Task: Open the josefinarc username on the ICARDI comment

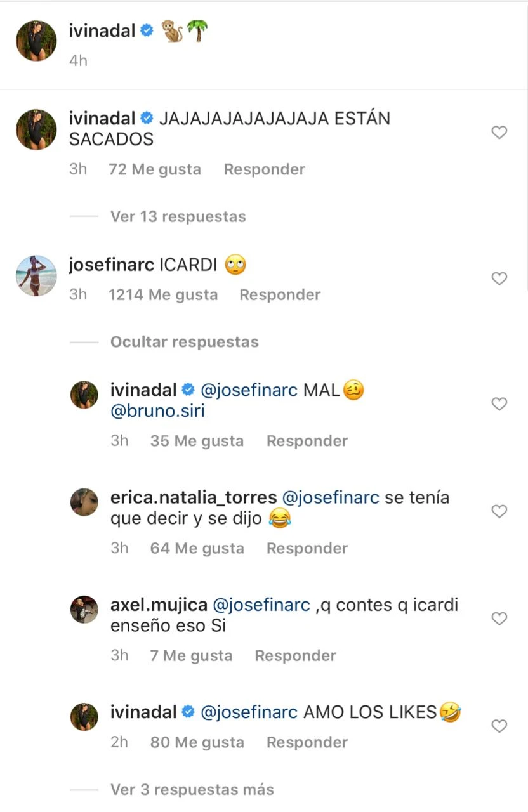Action: coord(111,265)
